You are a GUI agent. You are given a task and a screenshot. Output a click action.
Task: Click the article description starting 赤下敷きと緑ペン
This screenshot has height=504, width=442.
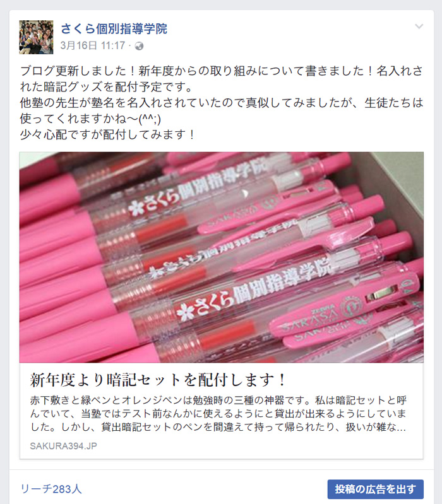coord(218,414)
